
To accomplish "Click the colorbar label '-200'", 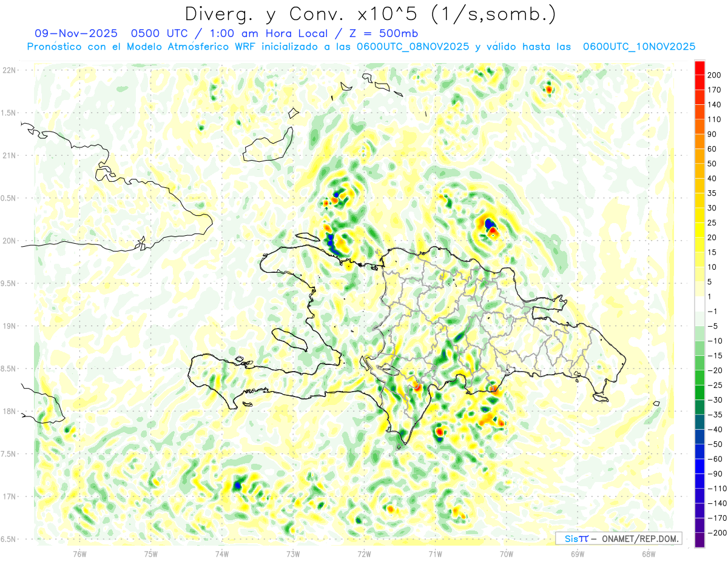I will (716, 533).
